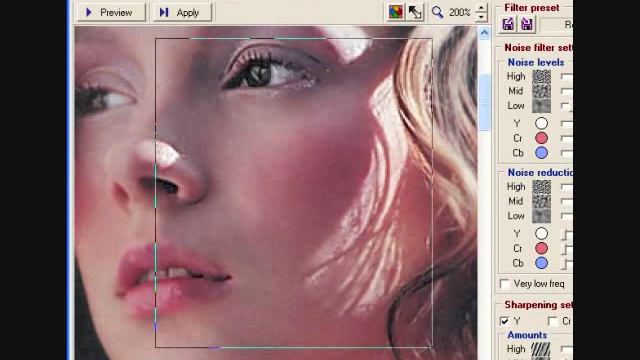Click the 200% zoom value
Screen dimensions: 640x360
point(460,13)
